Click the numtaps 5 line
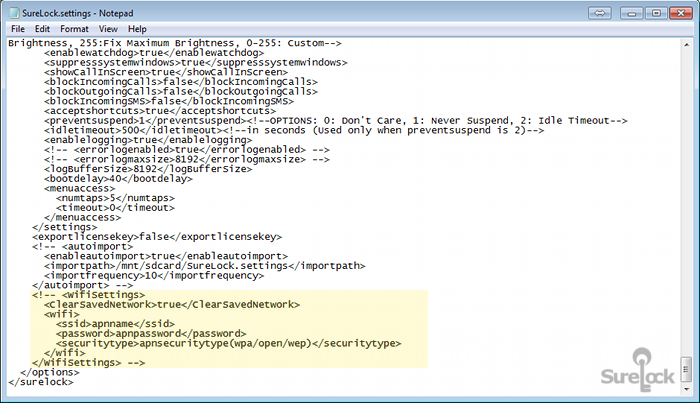Image resolution: width=700 pixels, height=403 pixels. tap(115, 198)
